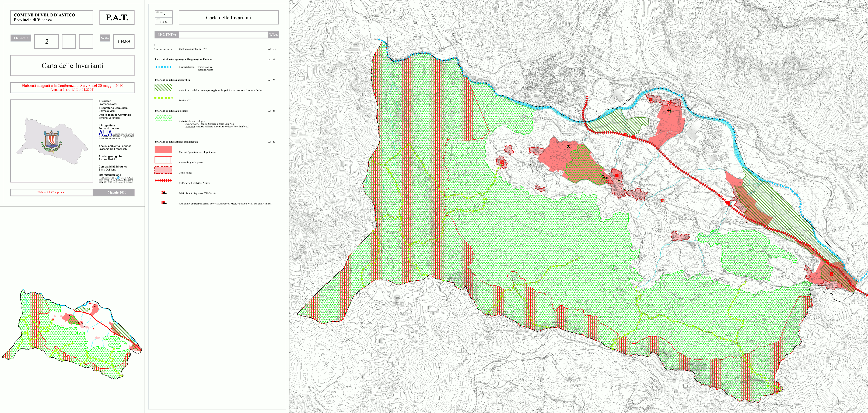This screenshot has width=868, height=413.
Task: Click the Maggio 2010 gray label
Action: (x=117, y=193)
